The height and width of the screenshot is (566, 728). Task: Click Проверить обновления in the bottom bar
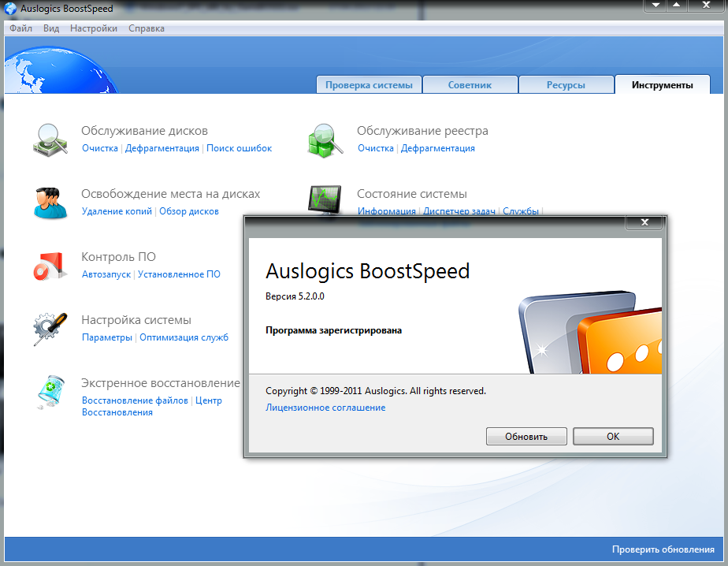[663, 549]
